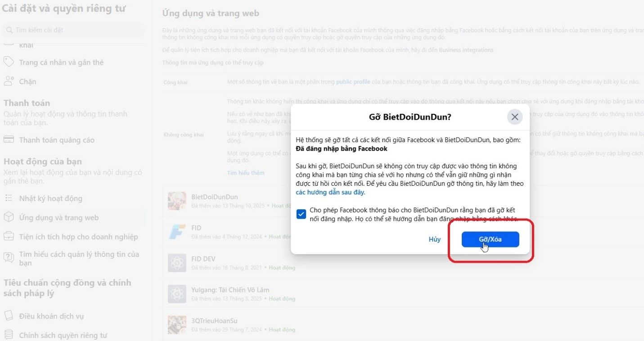This screenshot has width=644, height=341.
Task: Click inside the Tìm kiếm cài đặt field
Action: click(73, 30)
